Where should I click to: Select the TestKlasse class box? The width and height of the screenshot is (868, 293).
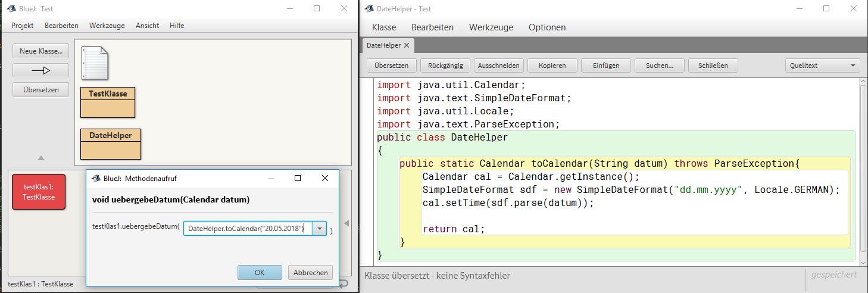coord(108,102)
